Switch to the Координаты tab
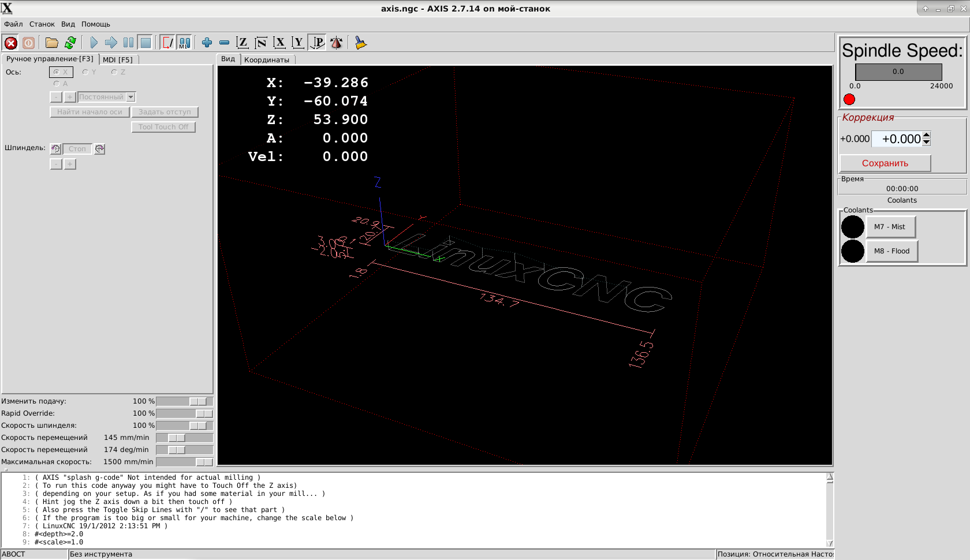 point(267,59)
